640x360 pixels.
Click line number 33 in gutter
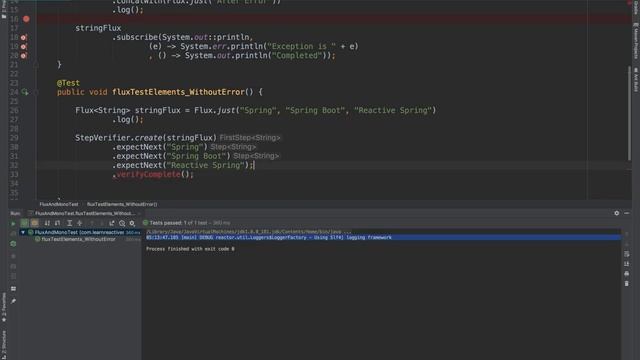click(14, 175)
